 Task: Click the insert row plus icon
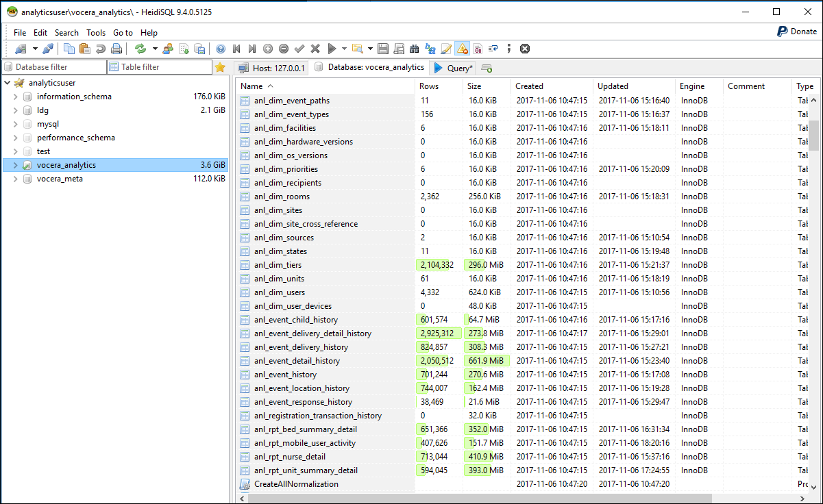pyautogui.click(x=268, y=49)
